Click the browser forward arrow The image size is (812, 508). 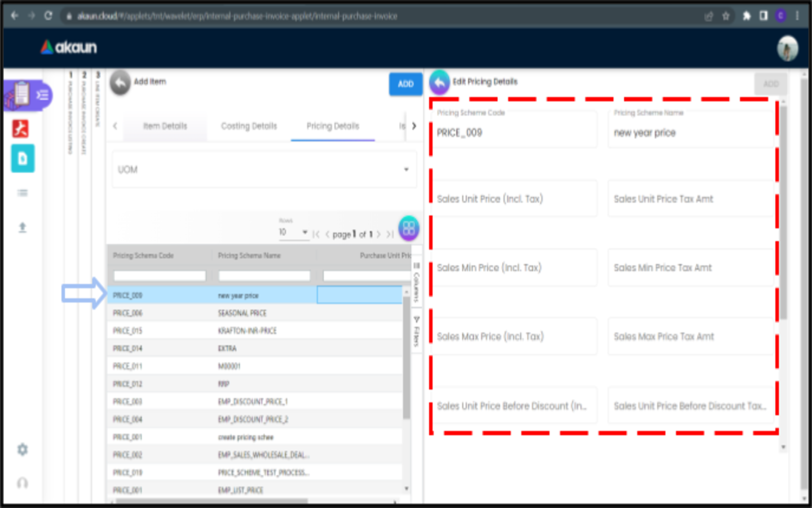click(31, 16)
